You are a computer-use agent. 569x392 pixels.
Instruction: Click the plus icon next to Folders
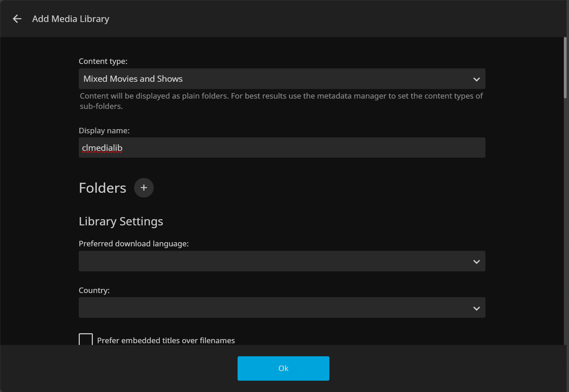click(144, 188)
